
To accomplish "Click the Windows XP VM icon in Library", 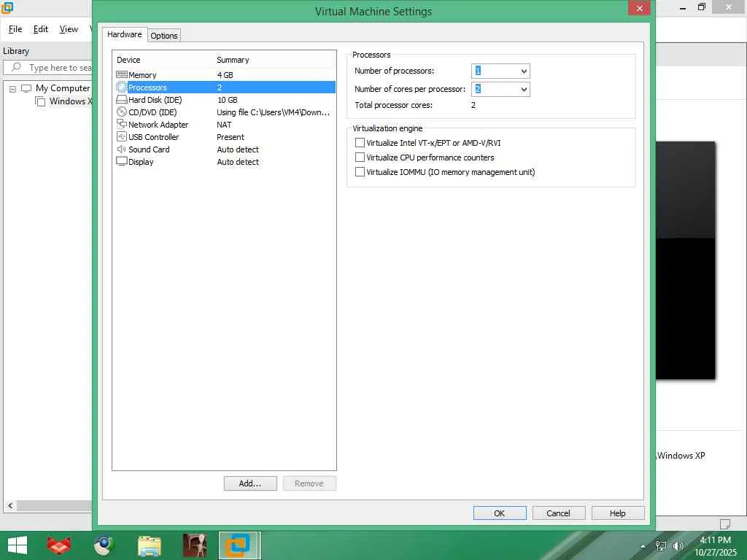I will pos(40,101).
